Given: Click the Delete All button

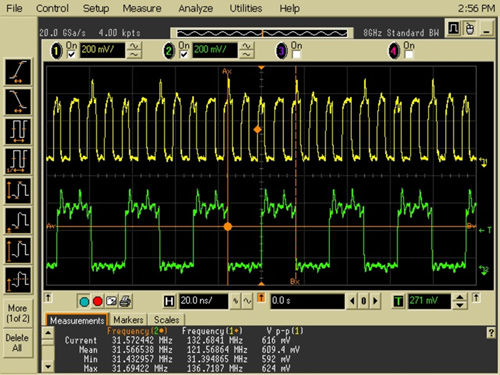Looking at the screenshot, I should tap(17, 343).
